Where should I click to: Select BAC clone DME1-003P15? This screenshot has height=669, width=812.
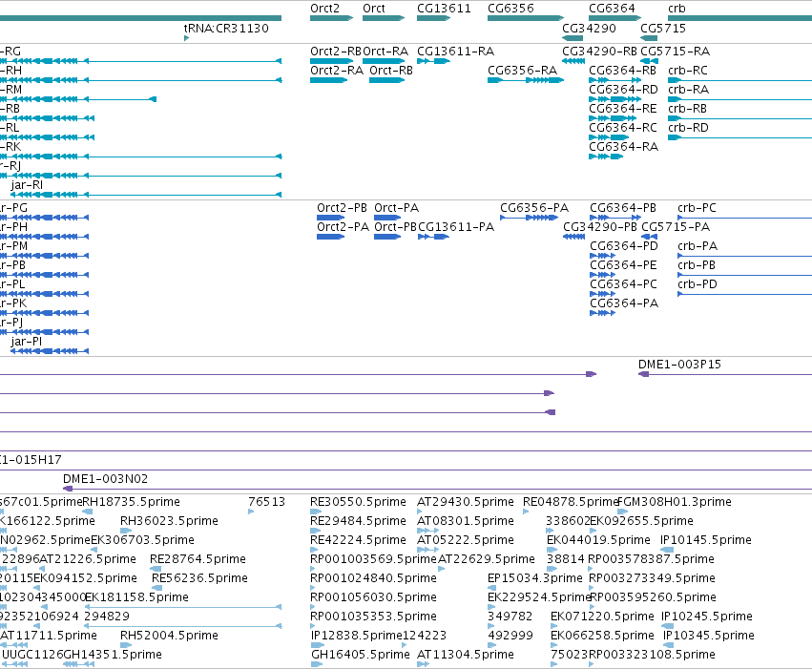[x=725, y=374]
